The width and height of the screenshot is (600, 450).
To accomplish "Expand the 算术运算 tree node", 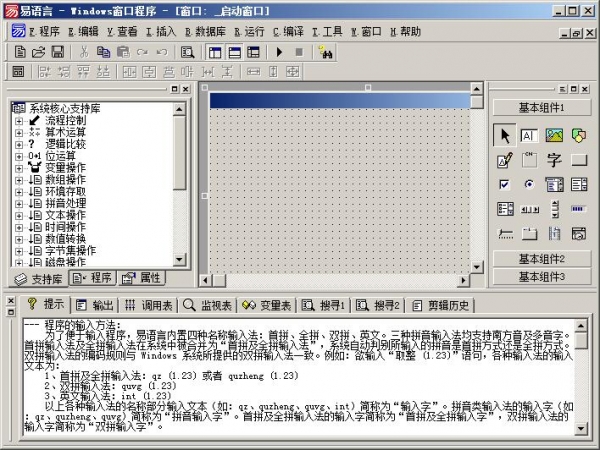I will click(x=19, y=133).
